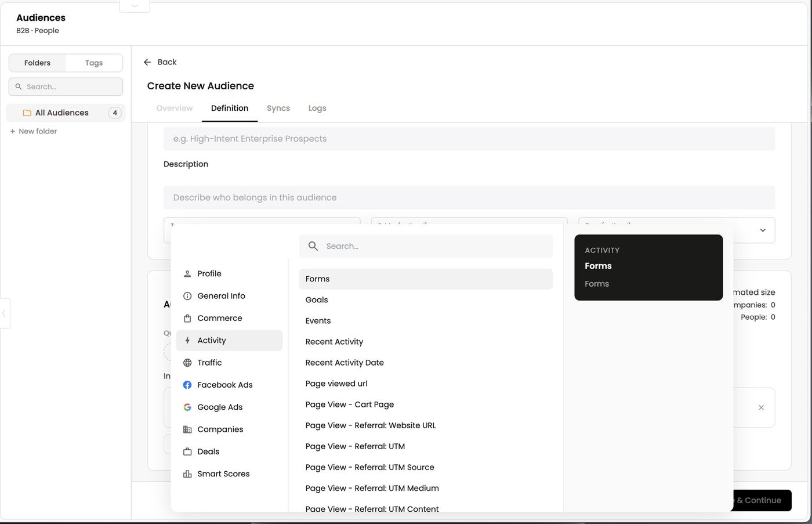Click the Traffic globe icon
This screenshot has width=812, height=524.
[187, 363]
